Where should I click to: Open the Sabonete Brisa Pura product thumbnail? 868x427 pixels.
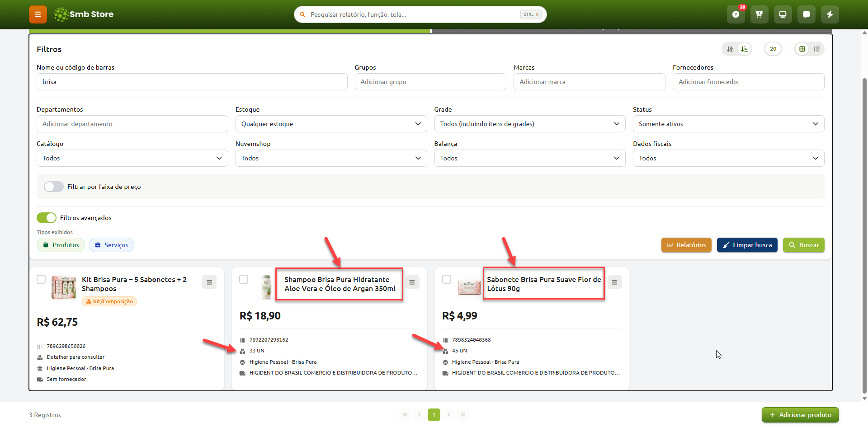click(x=469, y=287)
